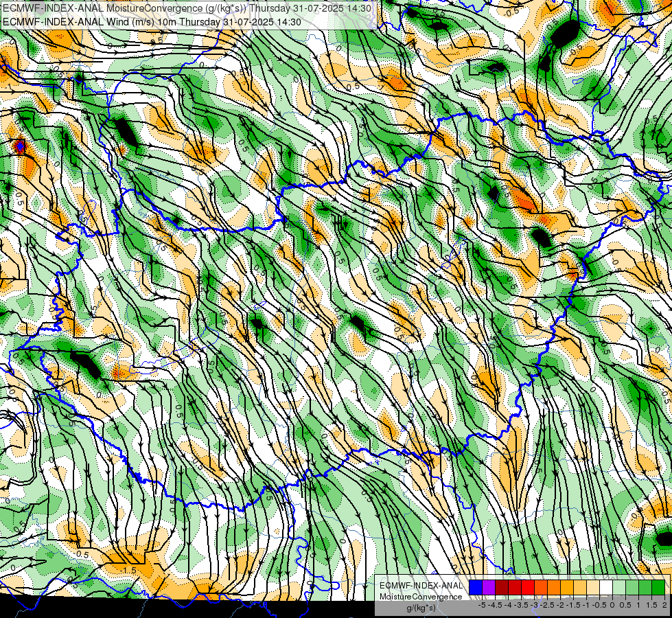672x618 pixels.
Task: Pick the red-orange swatch between -3 and -2.5
Action: pos(541,588)
